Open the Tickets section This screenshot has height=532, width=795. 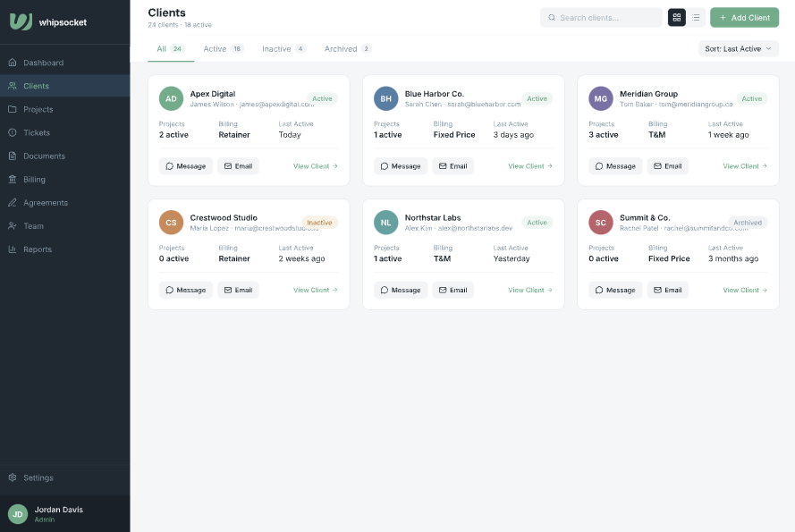(x=37, y=132)
